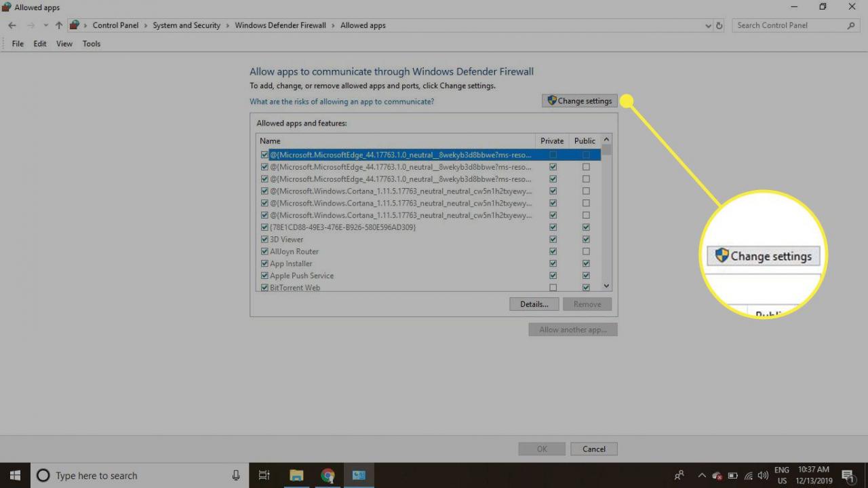The width and height of the screenshot is (868, 488).
Task: Click the Control Panel address bar icon
Action: [x=75, y=25]
